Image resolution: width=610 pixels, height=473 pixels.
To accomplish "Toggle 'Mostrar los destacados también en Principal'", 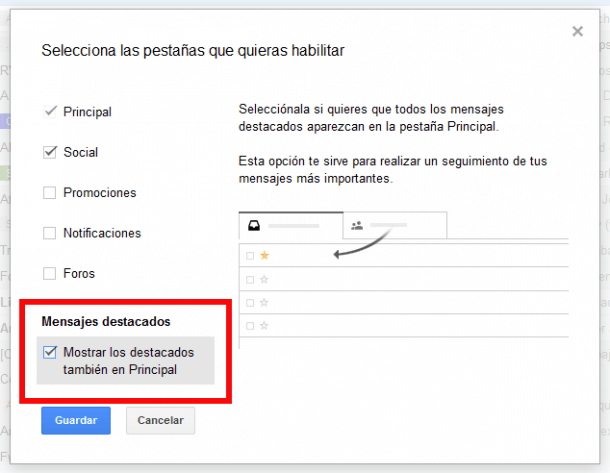I will 49,352.
